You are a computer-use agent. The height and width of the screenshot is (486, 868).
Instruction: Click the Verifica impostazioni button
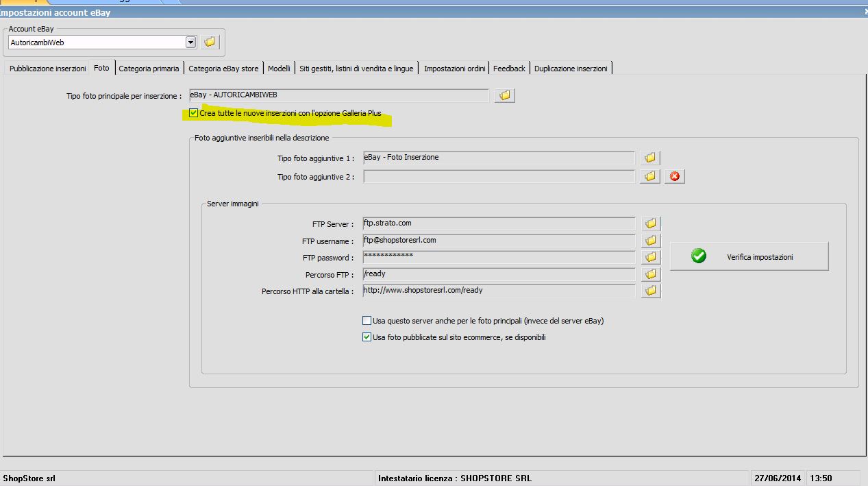[749, 256]
